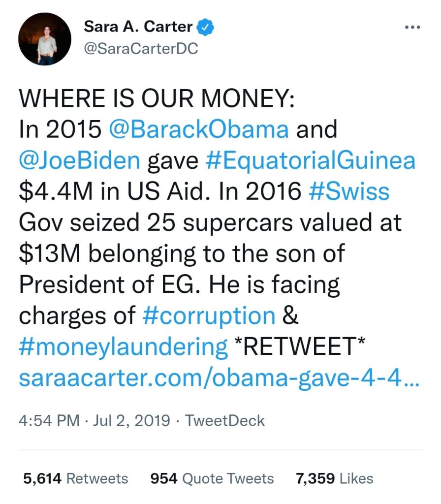Open the @SaraCarterDC handle link

coord(141,49)
